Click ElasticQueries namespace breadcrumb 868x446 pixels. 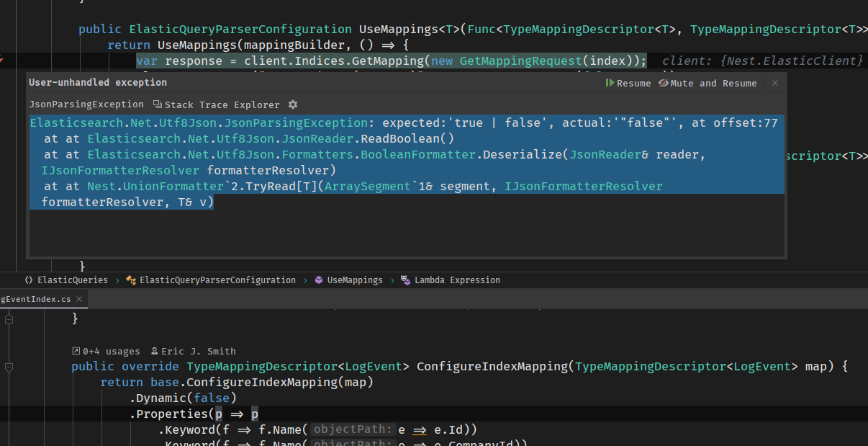(66, 280)
